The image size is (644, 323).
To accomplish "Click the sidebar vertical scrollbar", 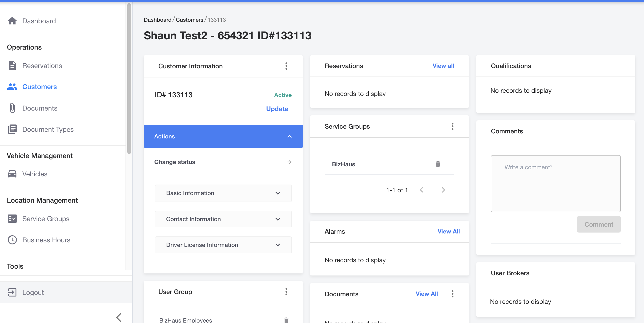I will pyautogui.click(x=129, y=78).
